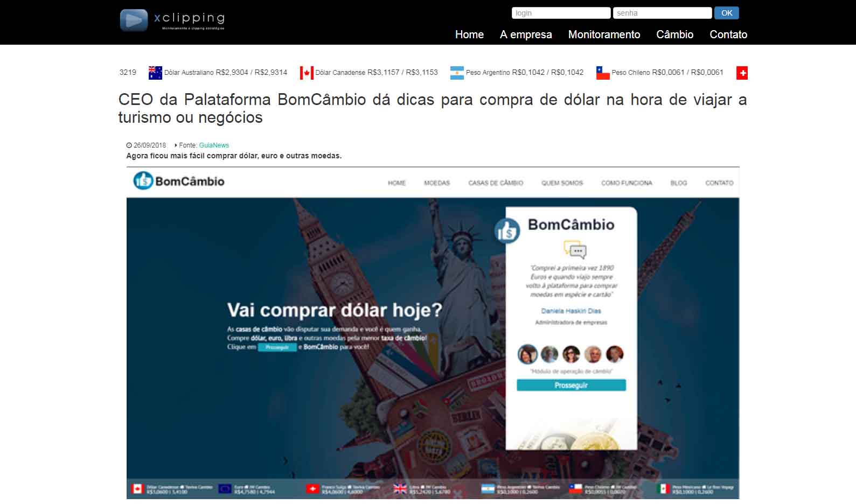This screenshot has height=504, width=856.
Task: Click the OK login button
Action: click(x=726, y=13)
